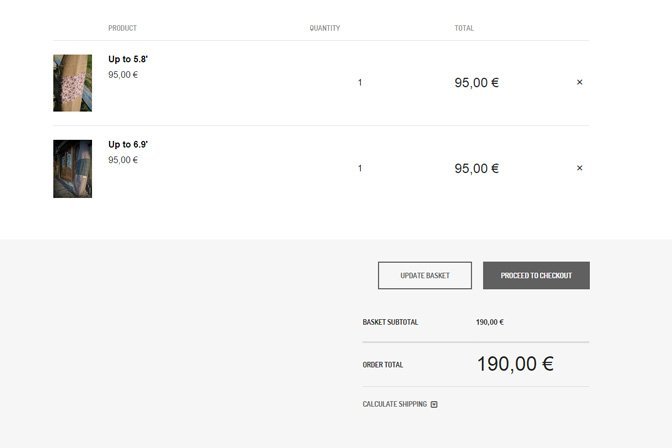The height and width of the screenshot is (448, 672).
Task: Click the 95,00 € row total for Up to 5.8'
Action: click(x=477, y=82)
